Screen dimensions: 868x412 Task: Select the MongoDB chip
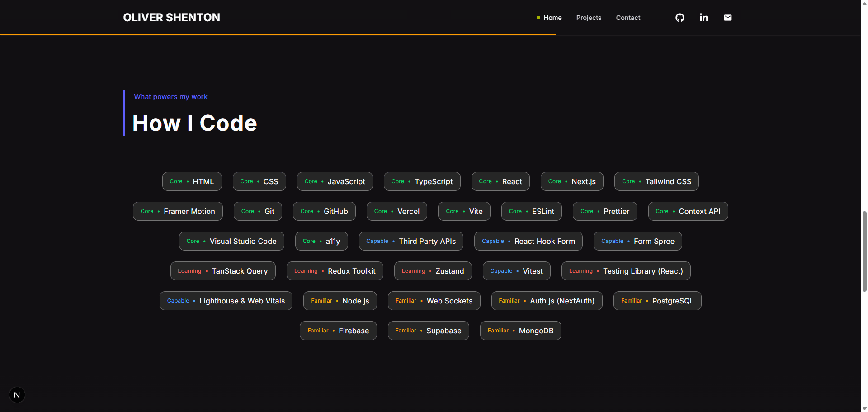(521, 331)
